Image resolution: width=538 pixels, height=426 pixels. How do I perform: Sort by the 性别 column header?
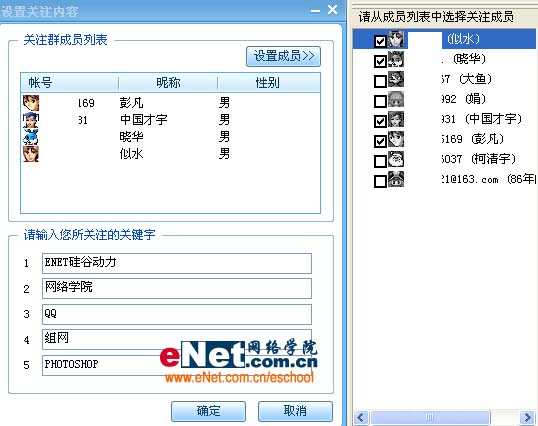(x=269, y=83)
